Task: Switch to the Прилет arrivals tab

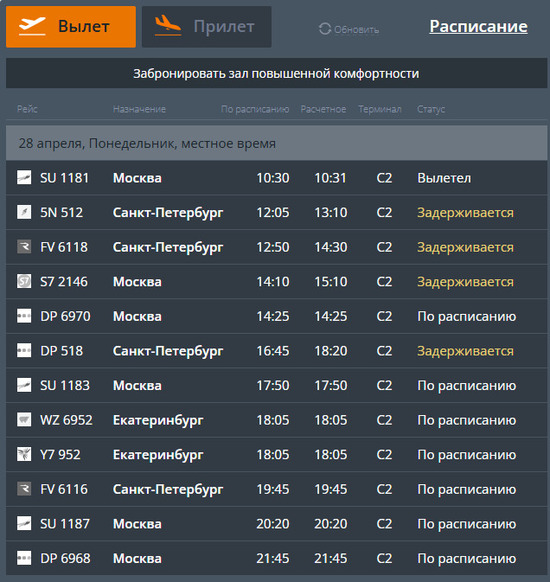Action: tap(207, 27)
